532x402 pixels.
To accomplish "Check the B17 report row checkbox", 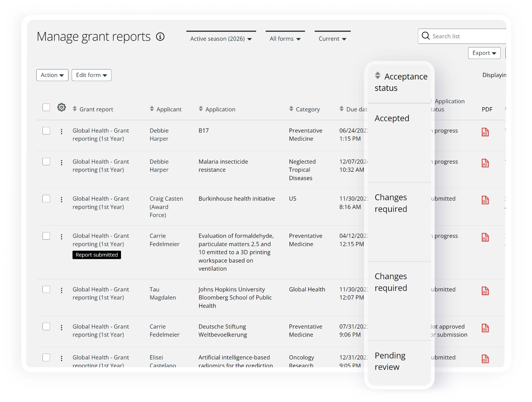I will click(46, 131).
